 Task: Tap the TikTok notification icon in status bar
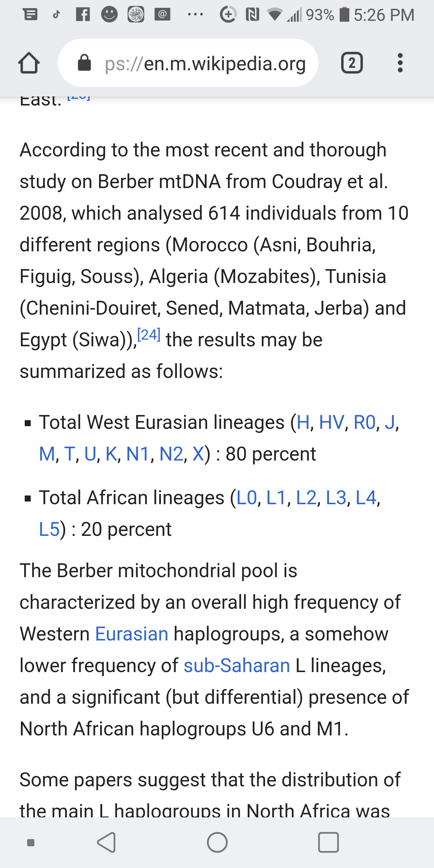click(56, 14)
